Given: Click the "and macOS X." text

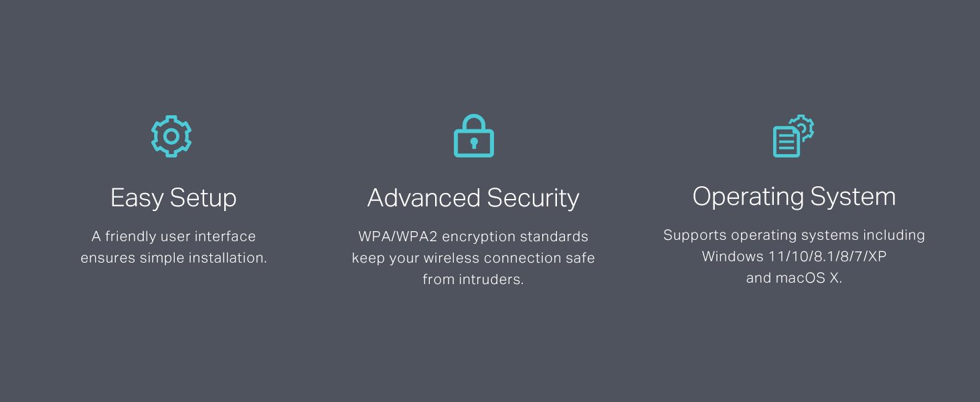Looking at the screenshot, I should (x=794, y=278).
